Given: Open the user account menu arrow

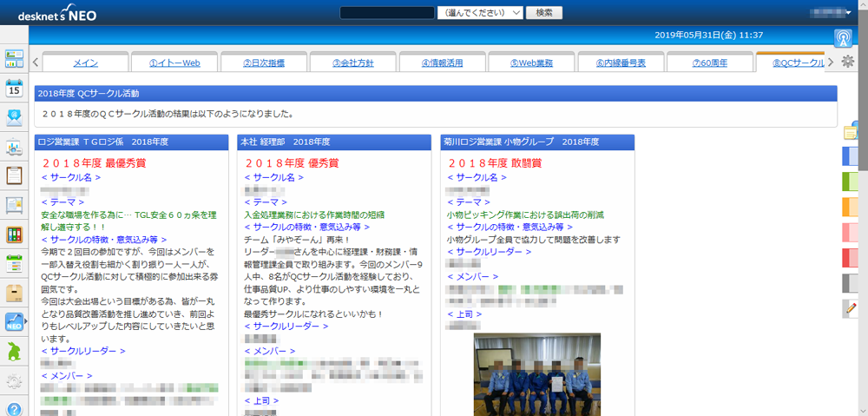Looking at the screenshot, I should (847, 13).
